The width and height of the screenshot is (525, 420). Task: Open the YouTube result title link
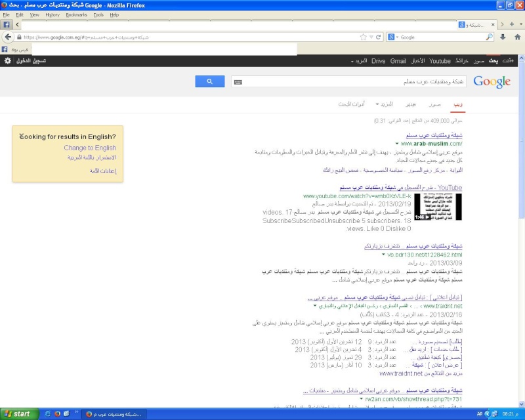pos(401,188)
